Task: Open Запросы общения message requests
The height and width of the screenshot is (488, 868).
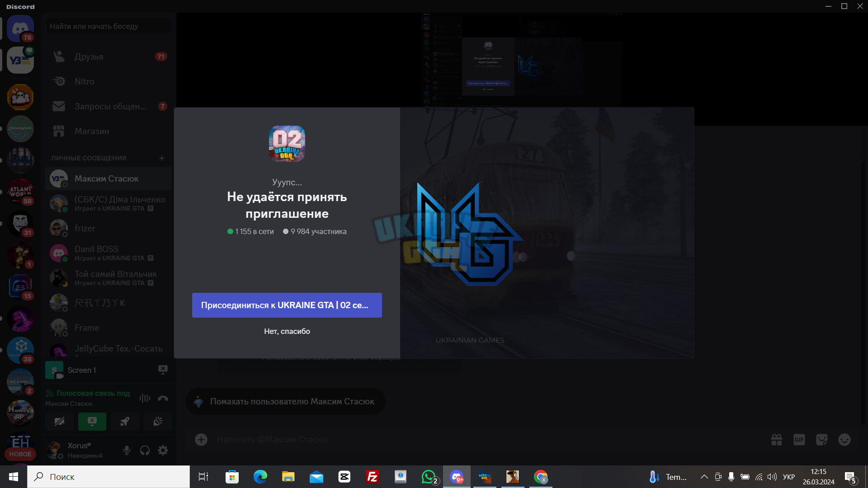Action: click(108, 106)
